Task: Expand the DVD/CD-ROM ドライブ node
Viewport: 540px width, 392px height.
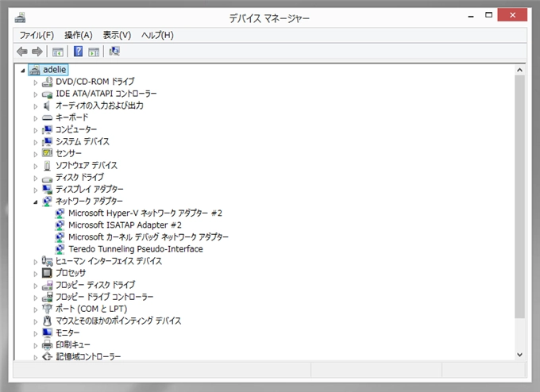Action: click(x=36, y=83)
